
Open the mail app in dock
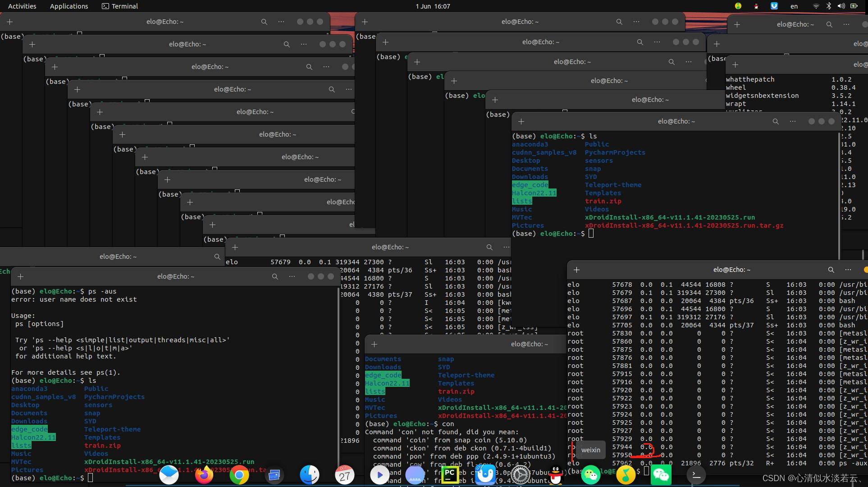(169, 475)
